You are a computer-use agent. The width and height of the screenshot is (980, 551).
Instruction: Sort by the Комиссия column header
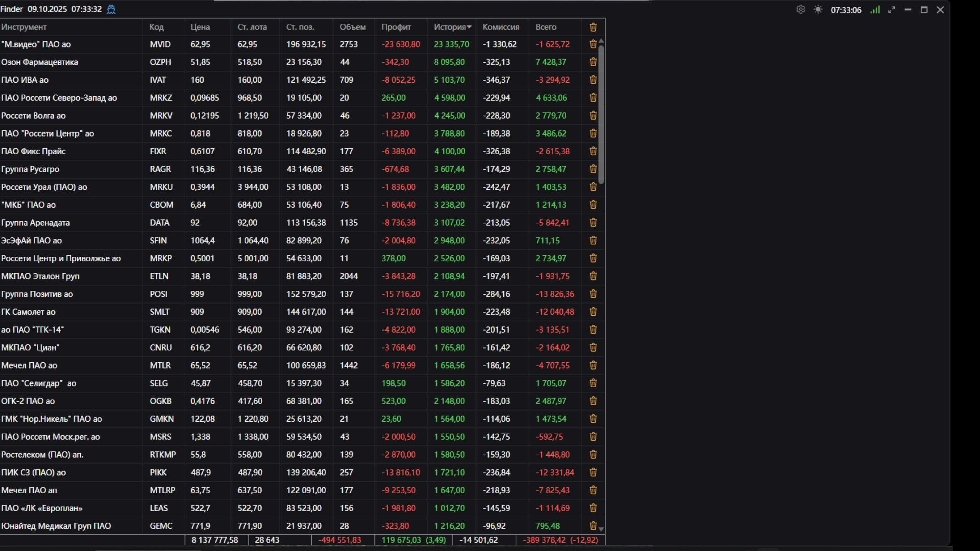[501, 27]
